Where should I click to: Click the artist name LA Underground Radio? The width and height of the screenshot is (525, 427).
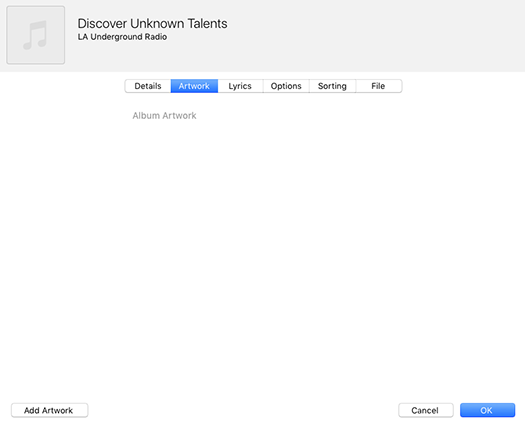tap(122, 37)
